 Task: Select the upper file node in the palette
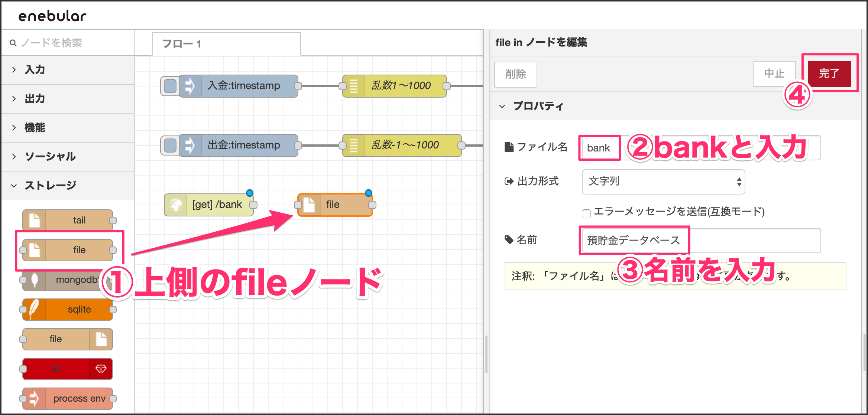tap(68, 250)
